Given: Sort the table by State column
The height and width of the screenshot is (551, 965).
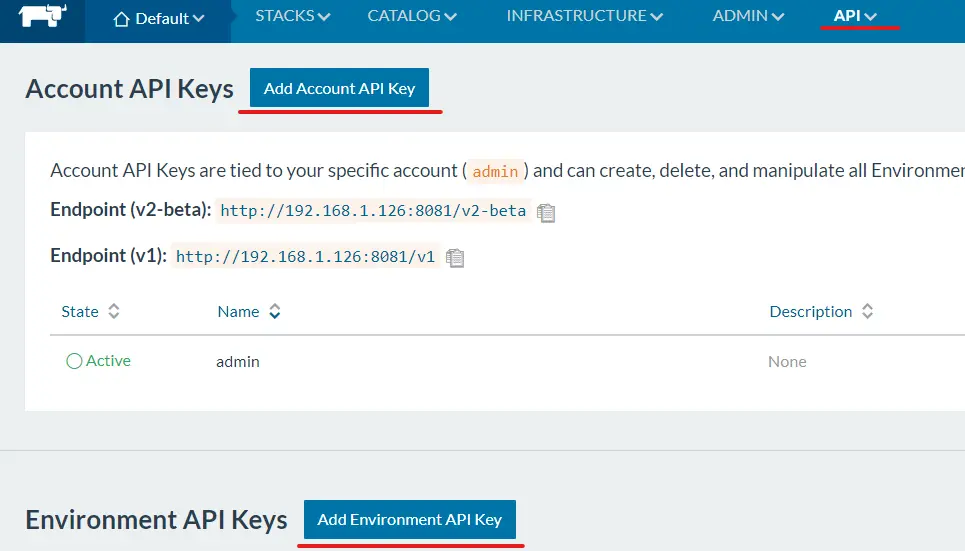Looking at the screenshot, I should point(90,312).
